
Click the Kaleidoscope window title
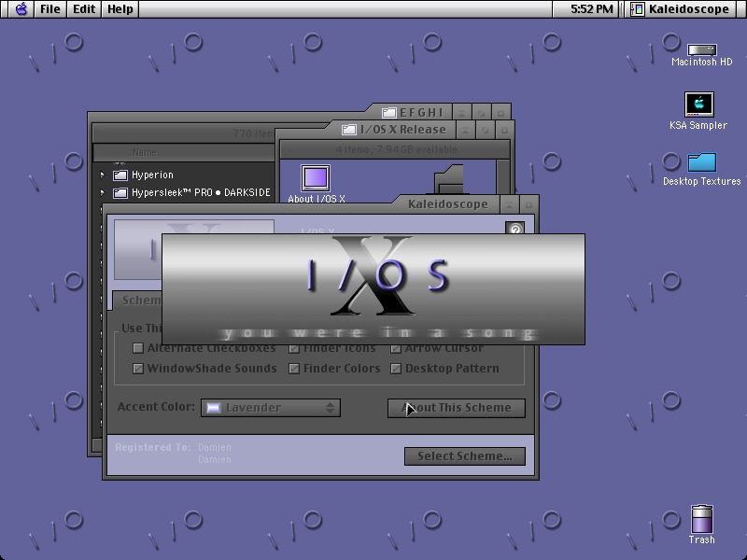(x=448, y=204)
